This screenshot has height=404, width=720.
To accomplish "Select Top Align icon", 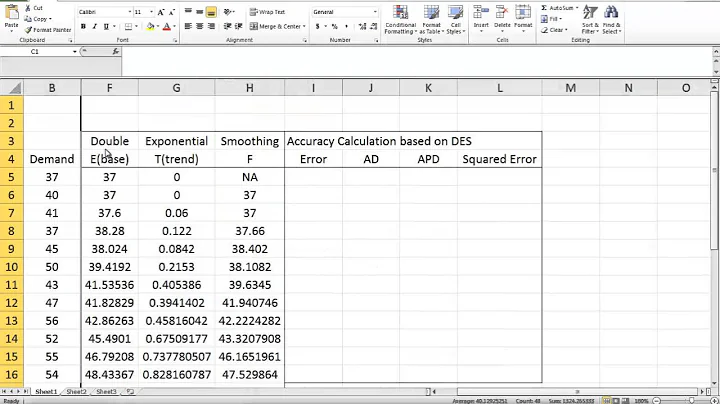I will pos(188,12).
